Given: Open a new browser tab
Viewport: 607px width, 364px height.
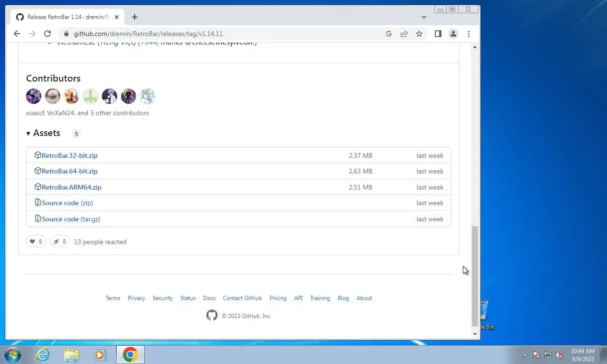Looking at the screenshot, I should pos(135,17).
